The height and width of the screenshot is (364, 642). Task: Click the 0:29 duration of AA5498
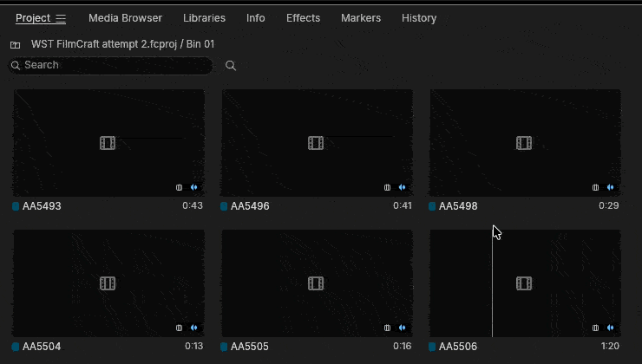click(x=609, y=205)
